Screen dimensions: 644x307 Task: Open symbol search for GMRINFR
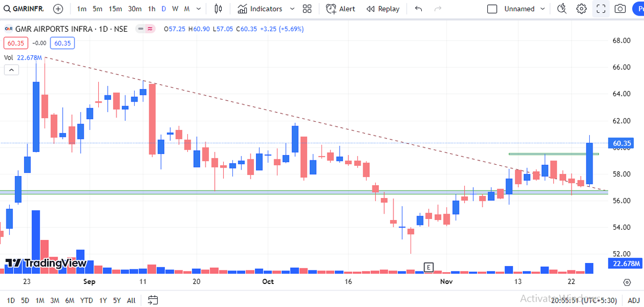(24, 9)
